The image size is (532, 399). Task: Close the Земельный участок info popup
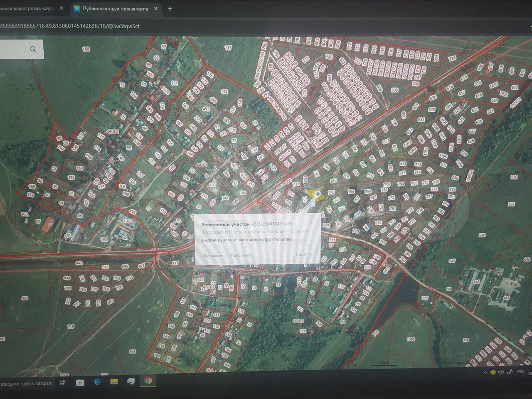point(312,222)
